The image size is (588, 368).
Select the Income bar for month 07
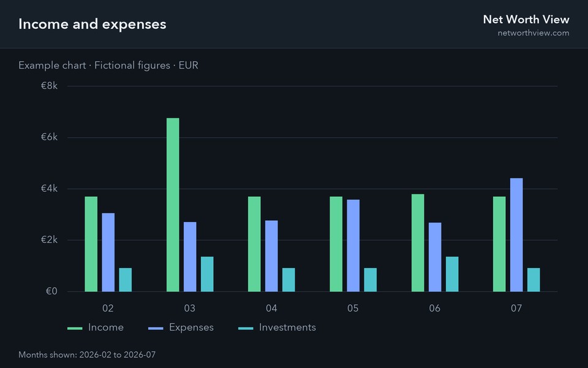click(x=499, y=244)
